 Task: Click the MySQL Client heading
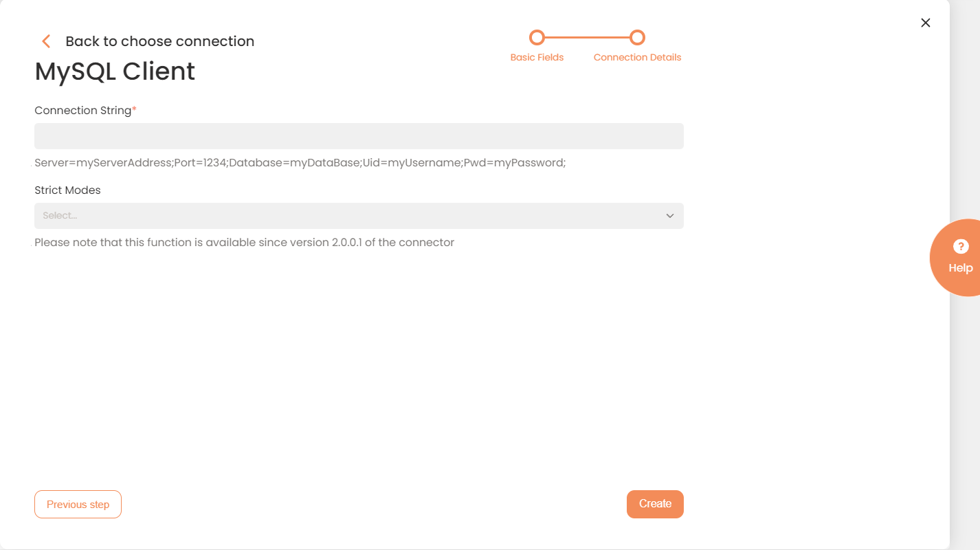coord(115,71)
